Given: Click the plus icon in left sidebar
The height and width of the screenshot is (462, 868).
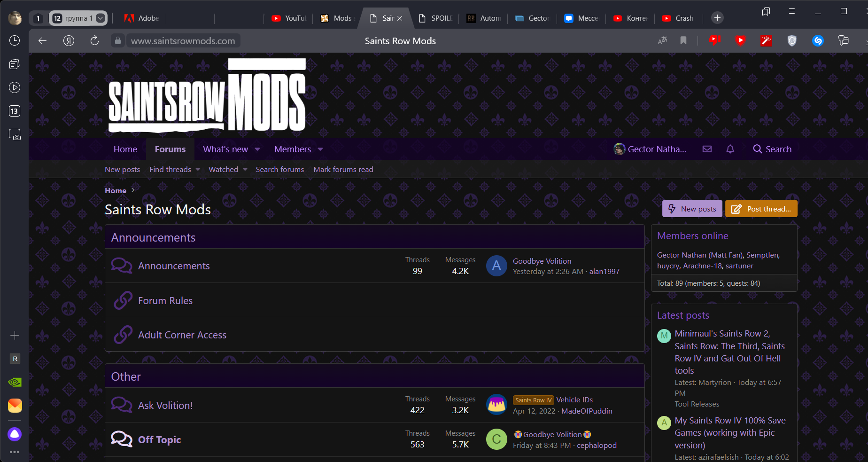Looking at the screenshot, I should pyautogui.click(x=15, y=335).
